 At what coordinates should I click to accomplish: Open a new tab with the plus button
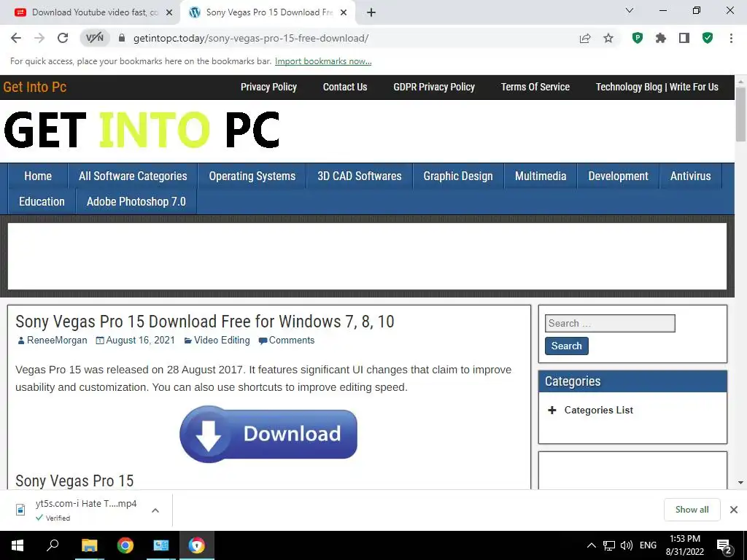click(x=371, y=12)
